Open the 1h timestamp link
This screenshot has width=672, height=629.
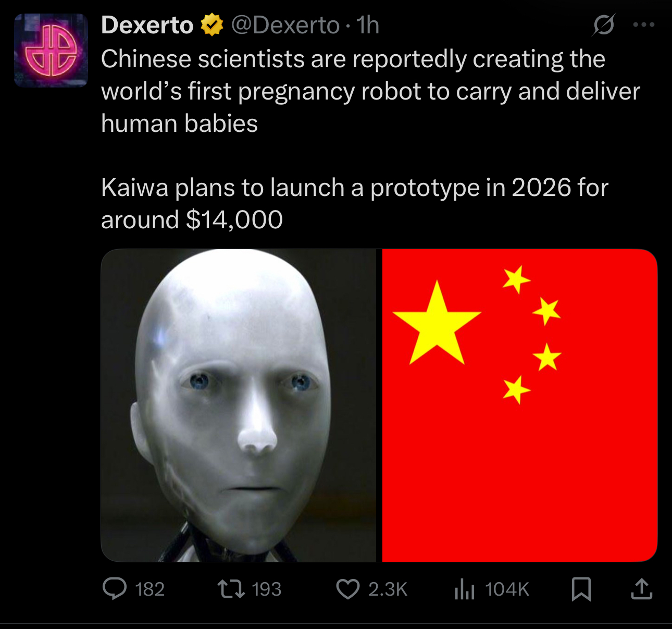[368, 25]
